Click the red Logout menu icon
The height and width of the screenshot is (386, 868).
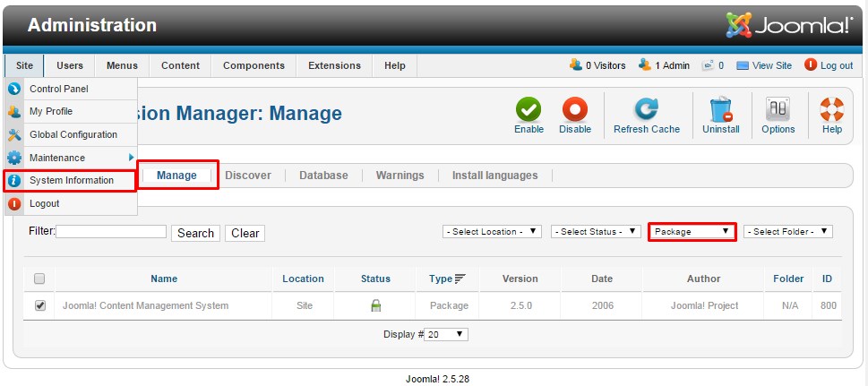pos(14,204)
